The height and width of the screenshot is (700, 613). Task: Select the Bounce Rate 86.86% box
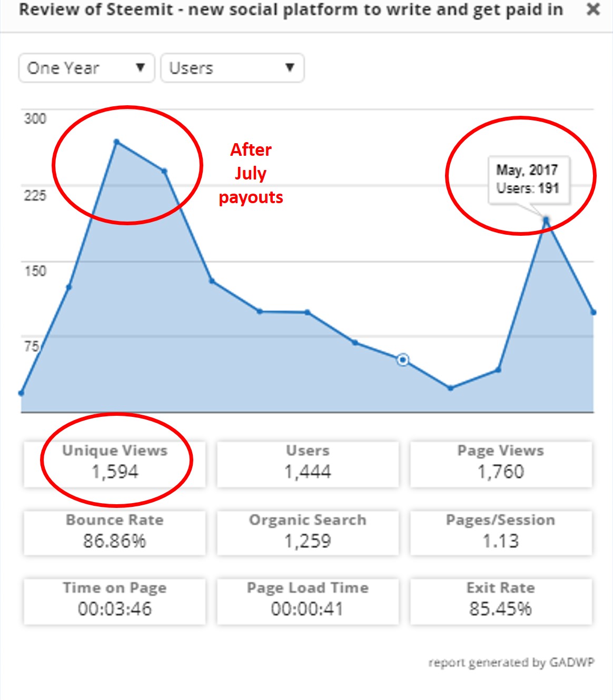115,533
